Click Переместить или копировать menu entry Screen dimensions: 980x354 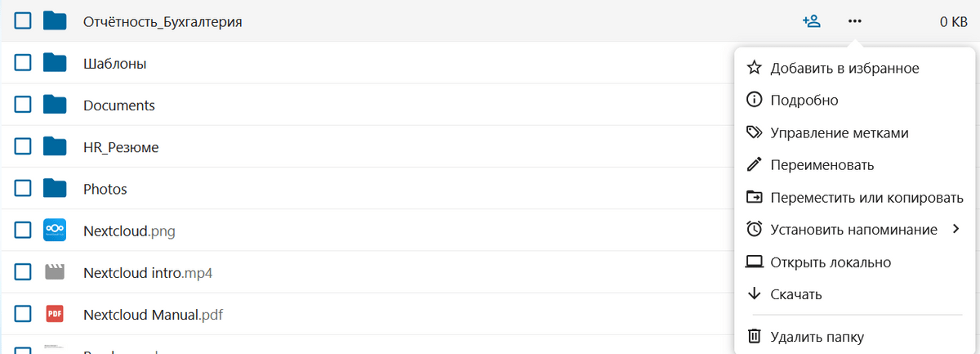[866, 198]
